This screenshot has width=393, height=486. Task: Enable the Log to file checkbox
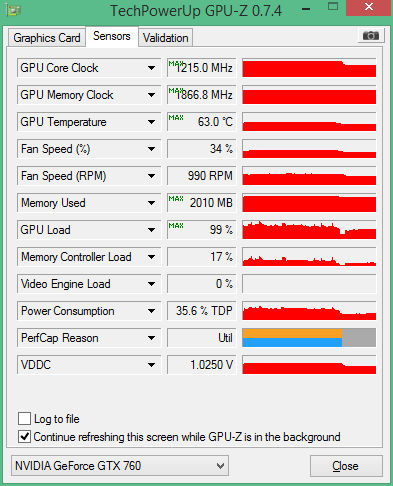click(x=24, y=418)
